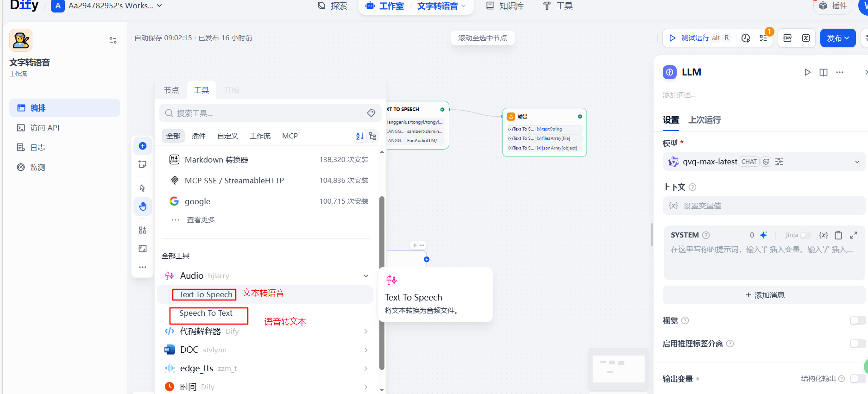Viewport: 868px width, 394px height.
Task: Switch to the 工具 tab
Action: coord(201,90)
